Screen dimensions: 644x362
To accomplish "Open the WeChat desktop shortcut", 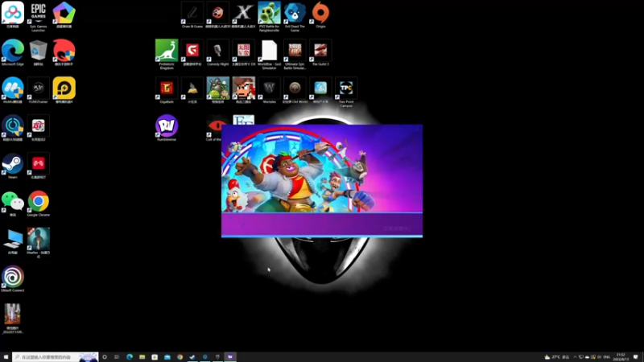I will pyautogui.click(x=13, y=204).
